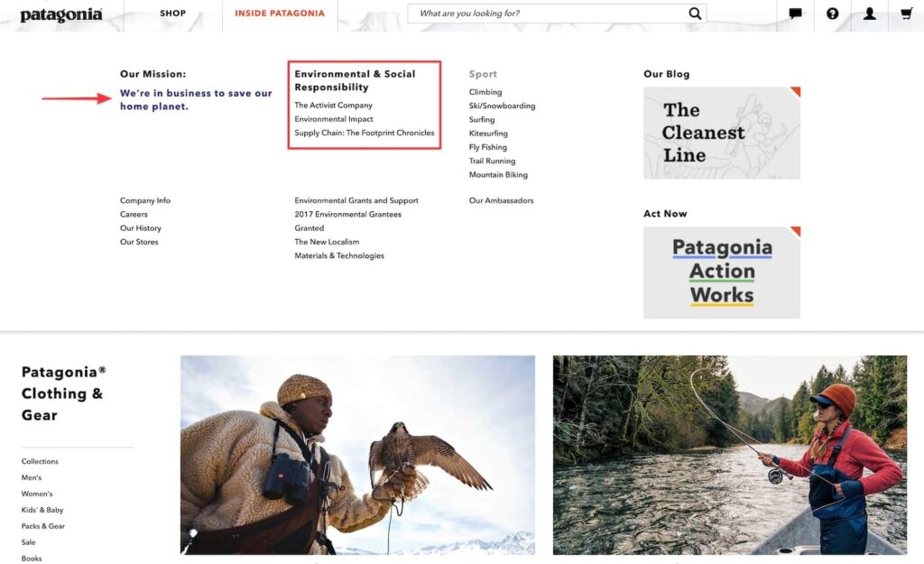The width and height of the screenshot is (924, 564).
Task: Open the Shop menu
Action: pos(172,13)
